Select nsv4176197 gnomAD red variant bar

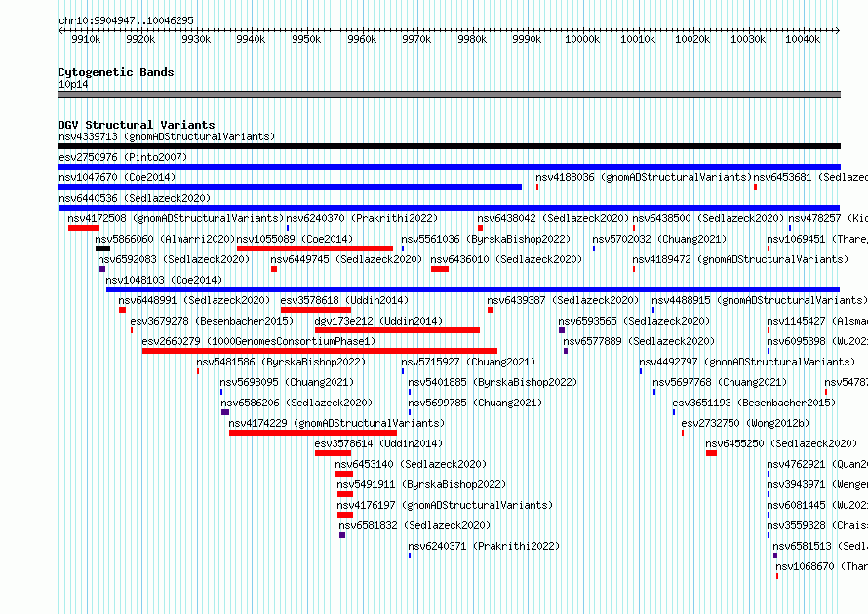(345, 515)
